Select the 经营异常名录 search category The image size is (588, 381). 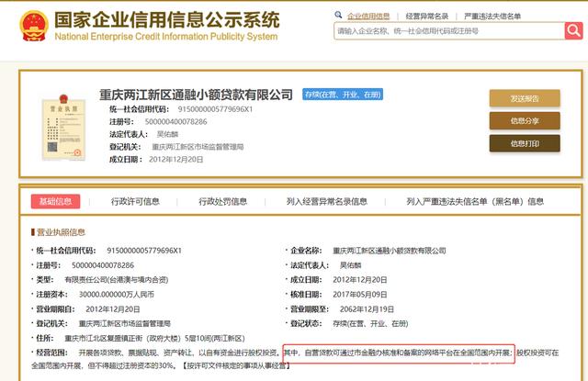coord(426,17)
